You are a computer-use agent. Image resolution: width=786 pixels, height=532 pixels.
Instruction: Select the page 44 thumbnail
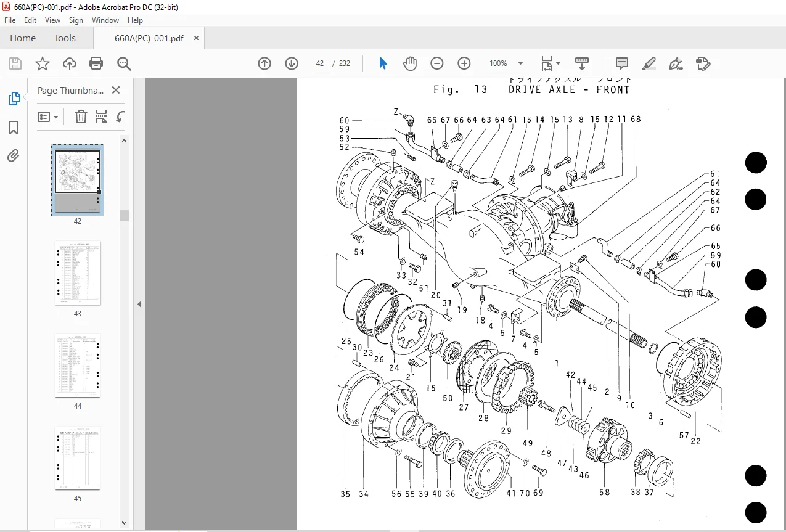[x=78, y=365]
